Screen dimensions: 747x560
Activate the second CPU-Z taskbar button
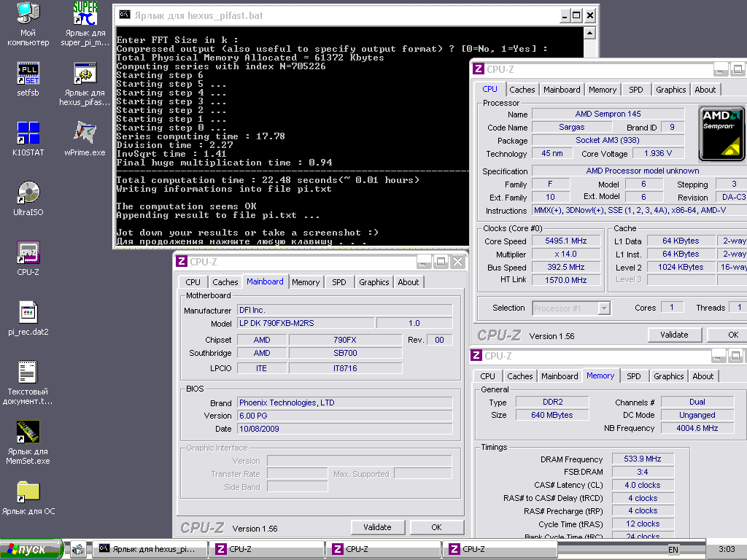(383, 549)
